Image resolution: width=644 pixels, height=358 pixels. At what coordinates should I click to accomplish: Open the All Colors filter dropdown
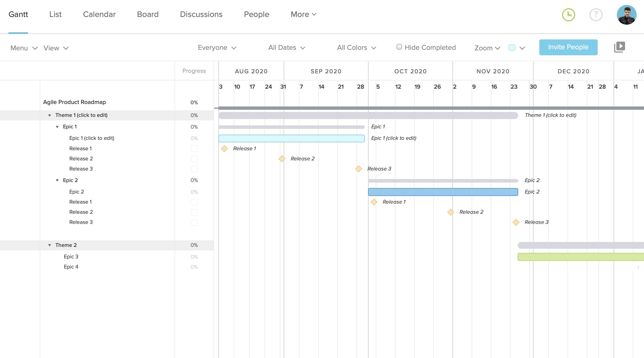click(x=356, y=47)
